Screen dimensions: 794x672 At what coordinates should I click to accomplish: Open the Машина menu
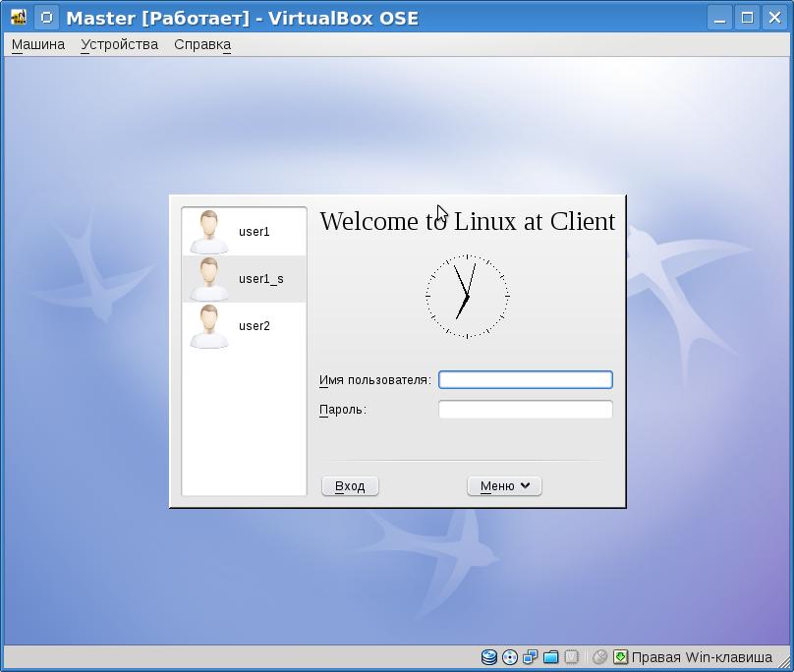38,44
